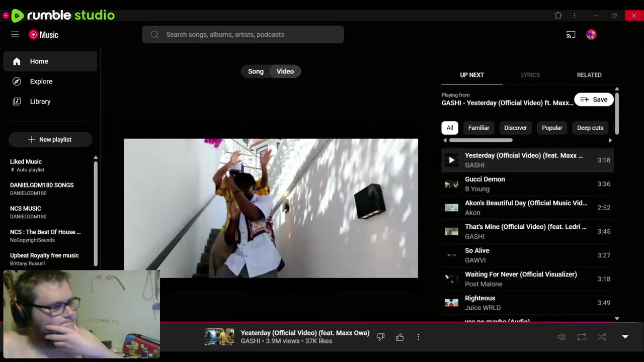Viewport: 644px width, 362px height.
Task: Collapse the player page with down arrow
Action: point(625,337)
